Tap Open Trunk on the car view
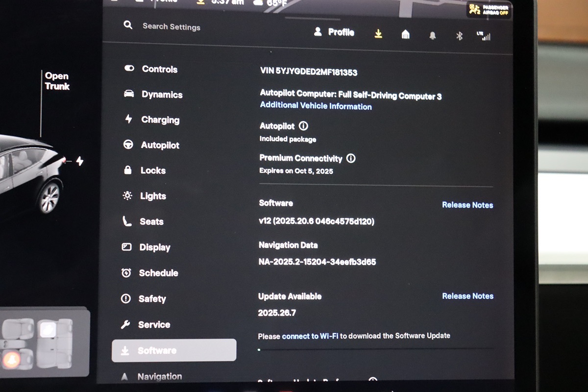 tap(57, 81)
